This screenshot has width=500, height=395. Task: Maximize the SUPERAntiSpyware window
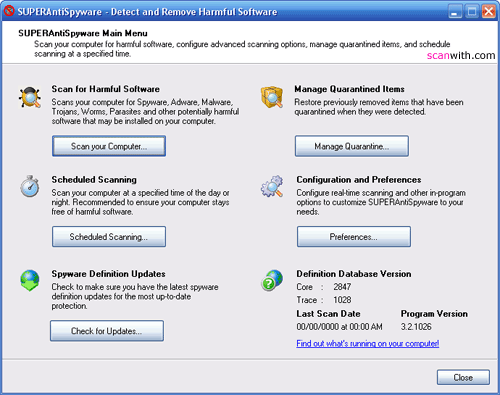[x=472, y=12]
